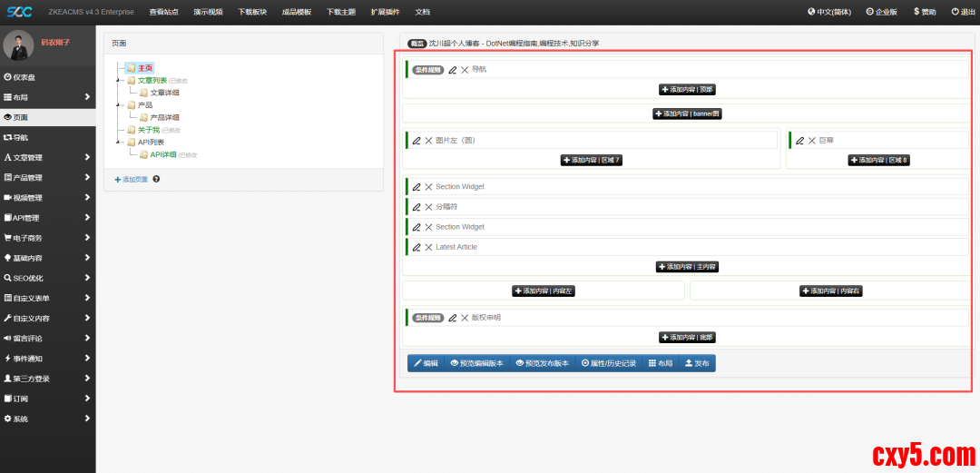Click 添加内容 | banner图 button
Image resolution: width=980 pixels, height=473 pixels.
click(x=688, y=113)
